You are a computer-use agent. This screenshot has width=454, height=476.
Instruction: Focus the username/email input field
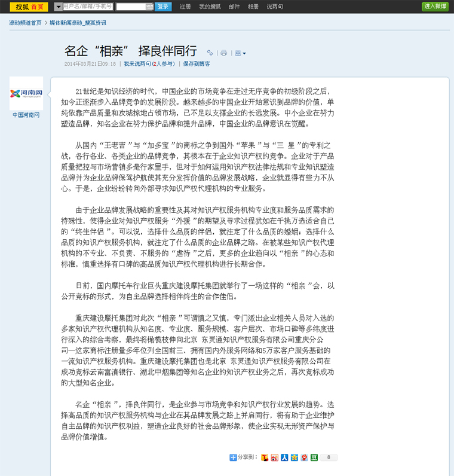(x=87, y=7)
